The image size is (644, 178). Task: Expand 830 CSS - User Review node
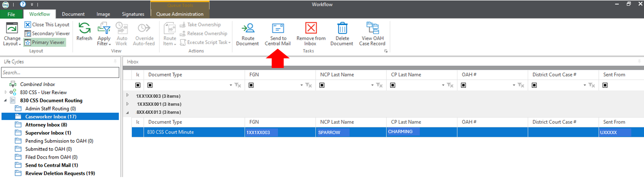point(6,92)
